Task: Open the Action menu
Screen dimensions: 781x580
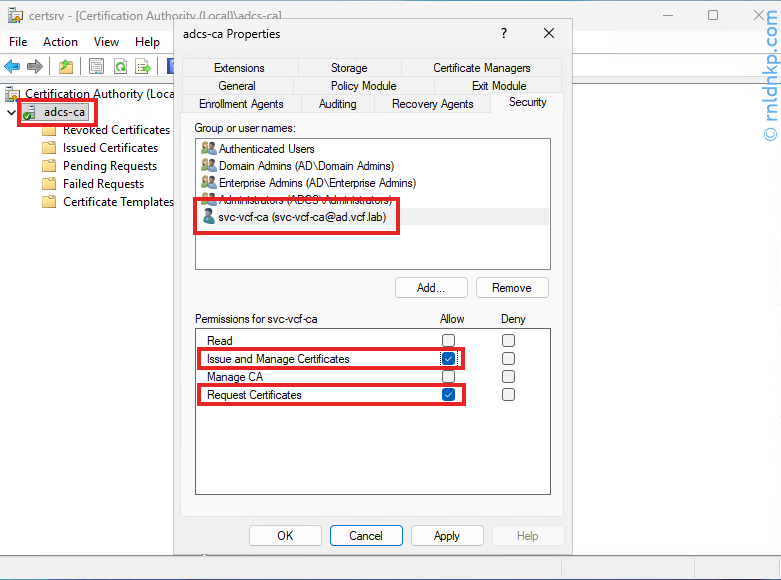Action: 60,42
